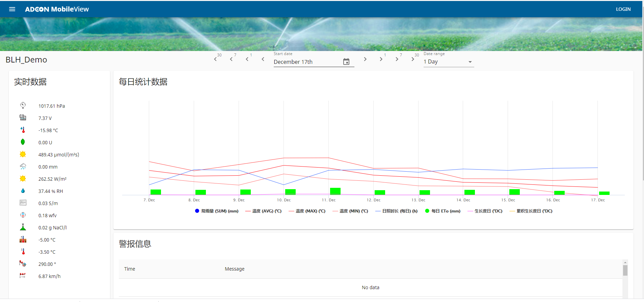The width and height of the screenshot is (644, 302).
Task: Click the 警报信息 section heading
Action: [135, 244]
